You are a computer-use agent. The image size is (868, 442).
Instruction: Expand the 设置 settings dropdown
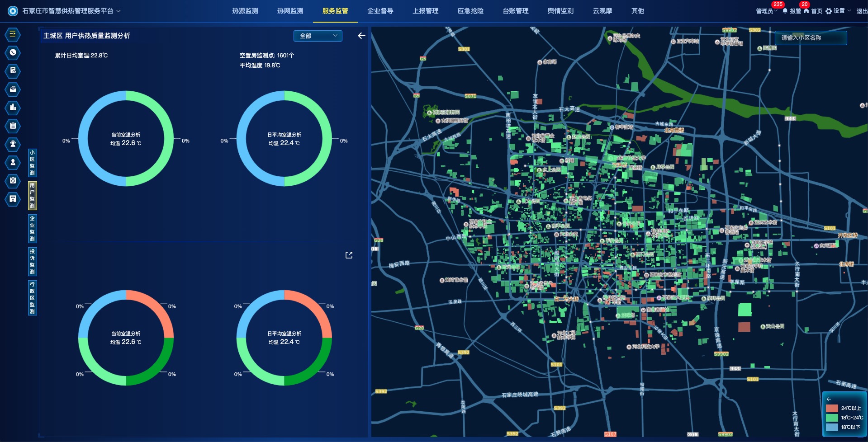(838, 11)
